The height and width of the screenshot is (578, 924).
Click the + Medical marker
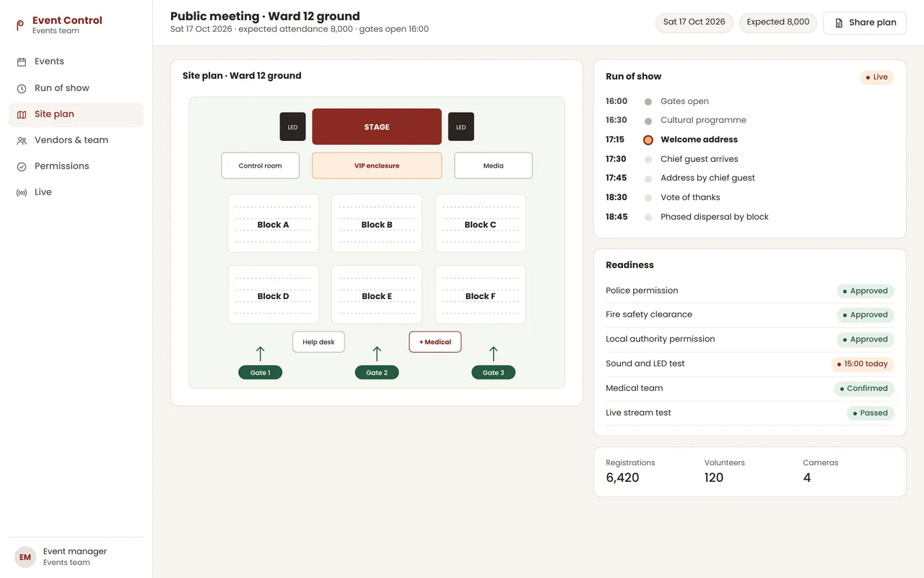pos(435,342)
